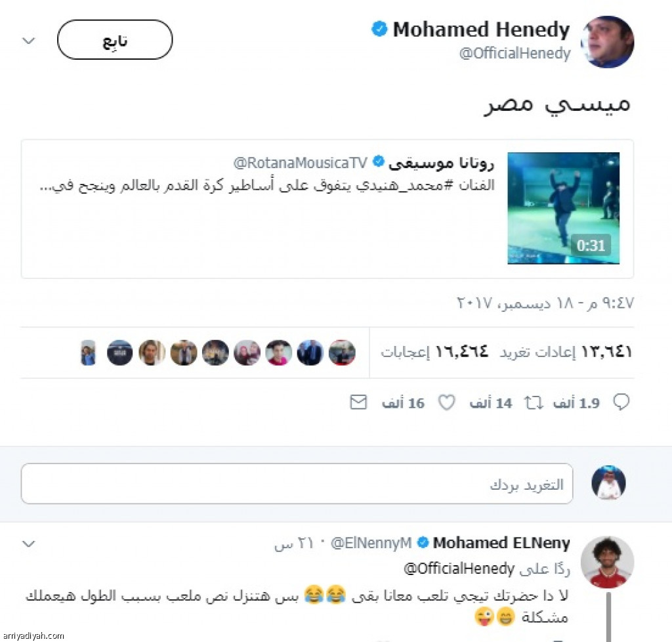Click the envelope direct message icon
The height and width of the screenshot is (642, 672).
tap(358, 402)
